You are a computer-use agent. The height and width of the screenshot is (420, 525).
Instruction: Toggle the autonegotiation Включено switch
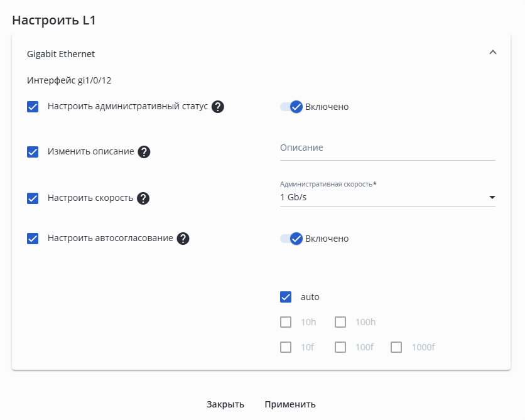coord(292,239)
